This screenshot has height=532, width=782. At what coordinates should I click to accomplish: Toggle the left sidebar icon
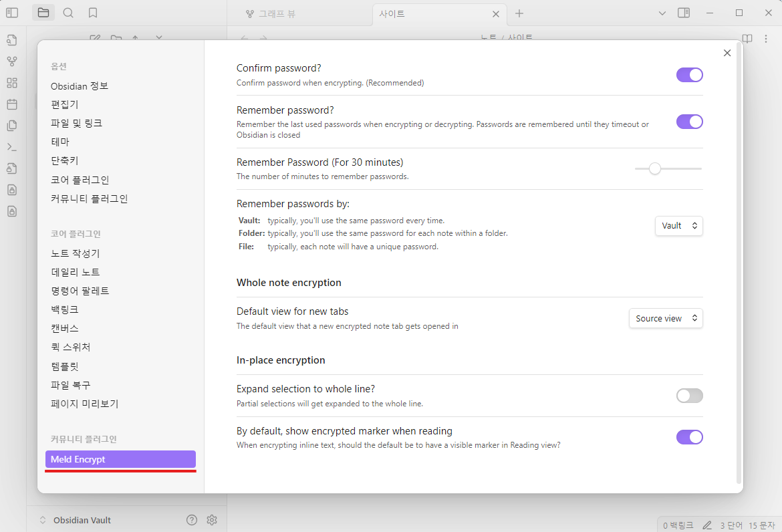[12, 13]
